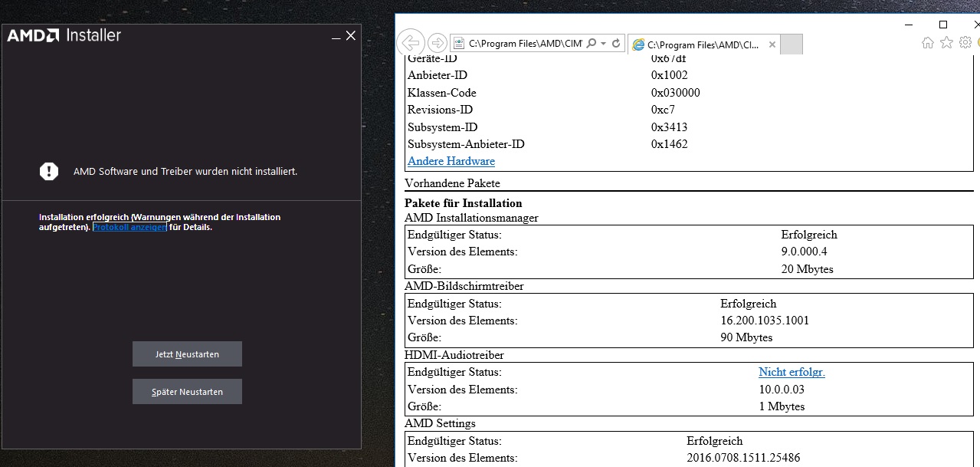Select the C:\Program Files\AMD\CI... browser tab
Image resolution: width=980 pixels, height=467 pixels.
[x=703, y=44]
